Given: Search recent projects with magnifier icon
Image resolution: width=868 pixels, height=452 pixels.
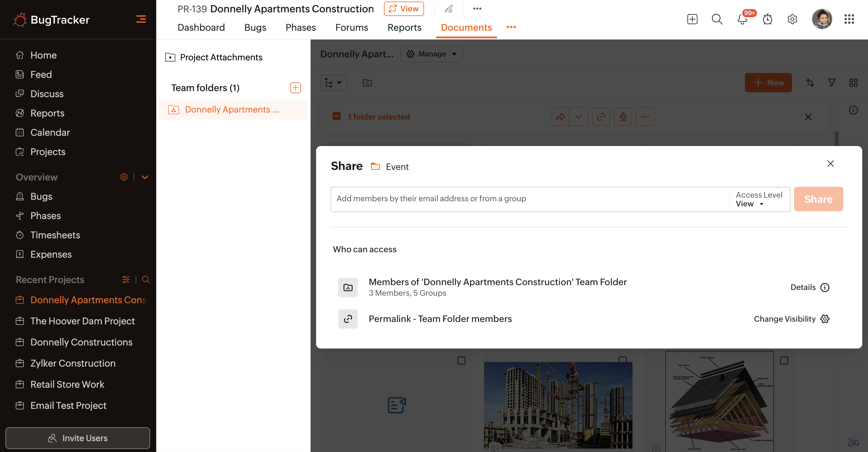Looking at the screenshot, I should point(146,279).
